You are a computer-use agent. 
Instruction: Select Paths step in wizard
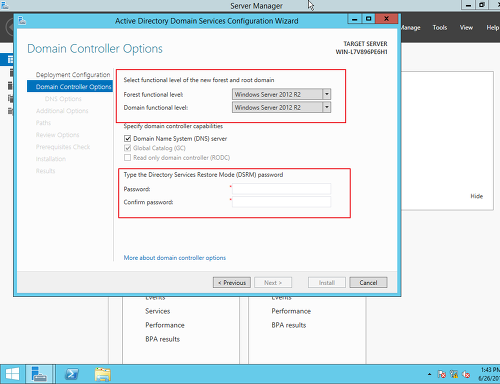point(43,123)
